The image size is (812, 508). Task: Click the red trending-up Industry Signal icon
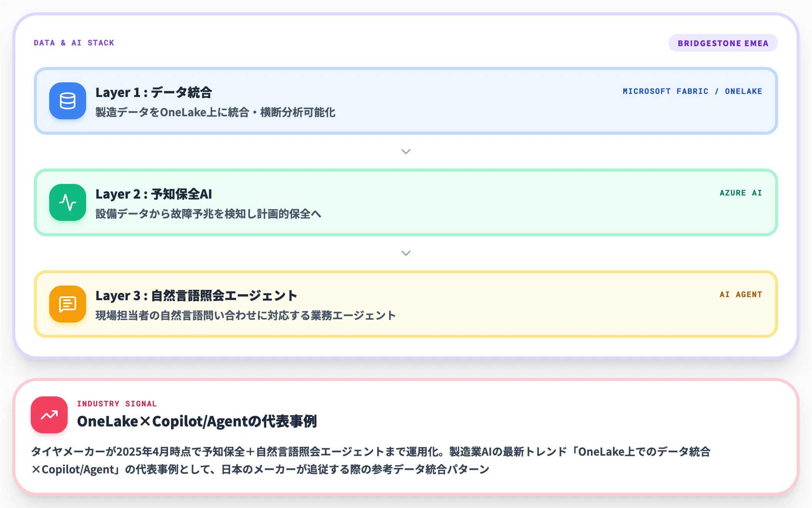(49, 415)
